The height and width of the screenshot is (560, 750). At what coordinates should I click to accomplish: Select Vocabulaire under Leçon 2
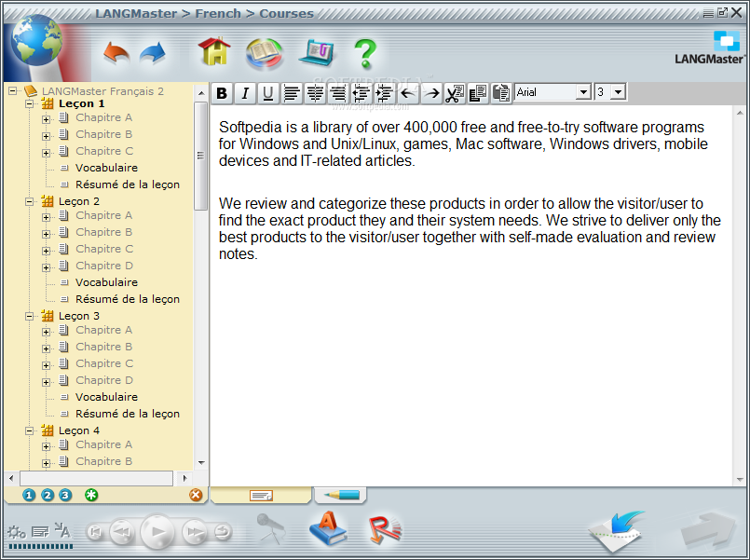coord(106,282)
